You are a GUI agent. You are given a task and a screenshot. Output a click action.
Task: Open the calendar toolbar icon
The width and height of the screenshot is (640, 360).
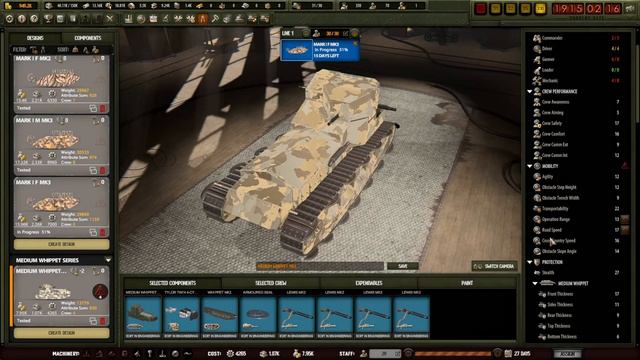pos(153,19)
